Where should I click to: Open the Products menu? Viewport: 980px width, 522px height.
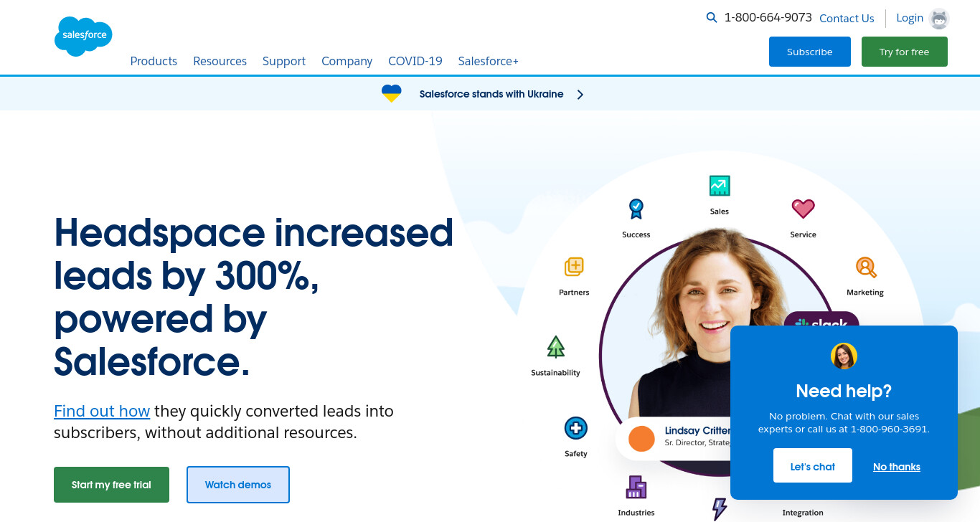click(x=154, y=61)
